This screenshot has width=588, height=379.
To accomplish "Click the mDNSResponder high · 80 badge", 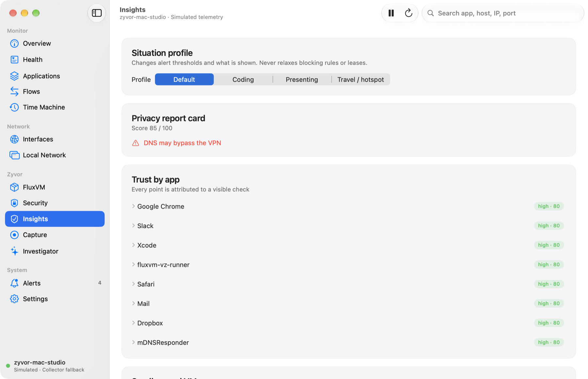I will (549, 342).
